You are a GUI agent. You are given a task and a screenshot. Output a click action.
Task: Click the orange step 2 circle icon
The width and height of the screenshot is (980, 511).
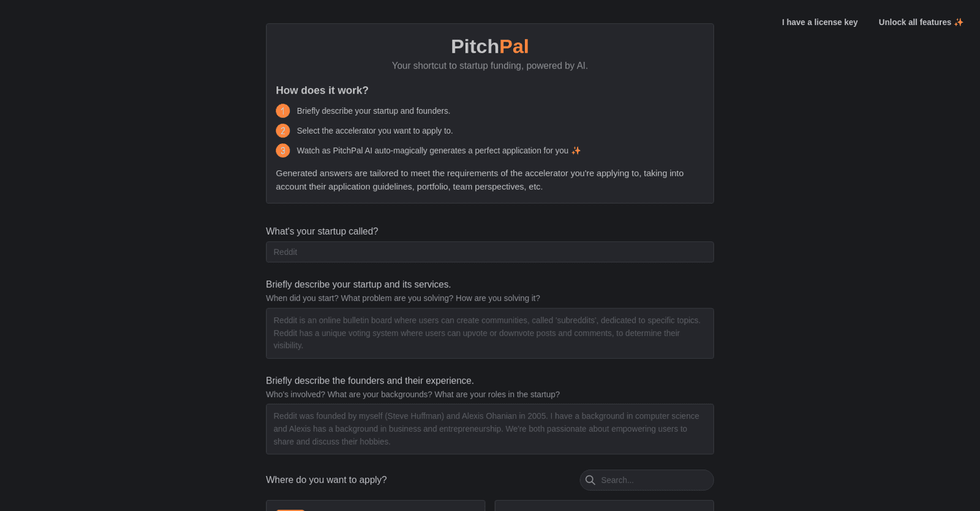click(282, 131)
